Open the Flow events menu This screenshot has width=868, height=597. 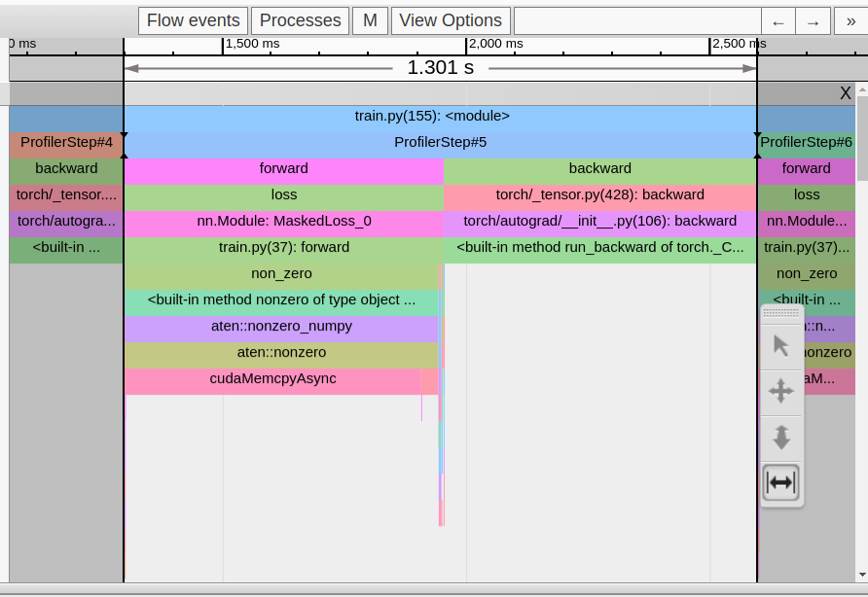click(x=193, y=20)
